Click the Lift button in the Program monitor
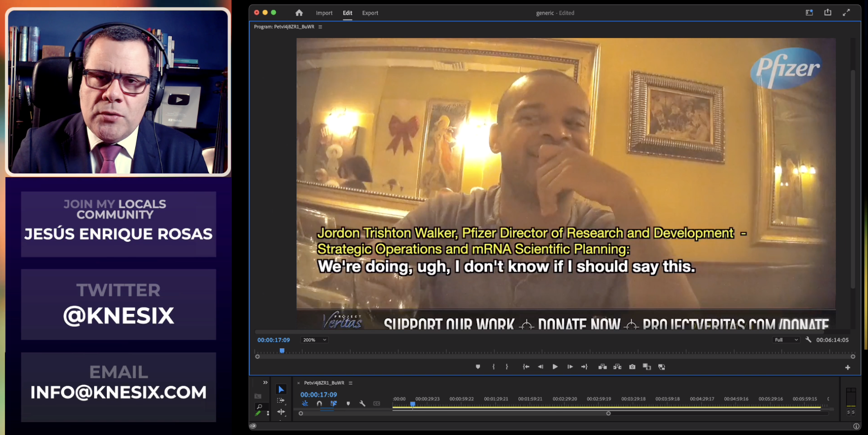 [602, 367]
